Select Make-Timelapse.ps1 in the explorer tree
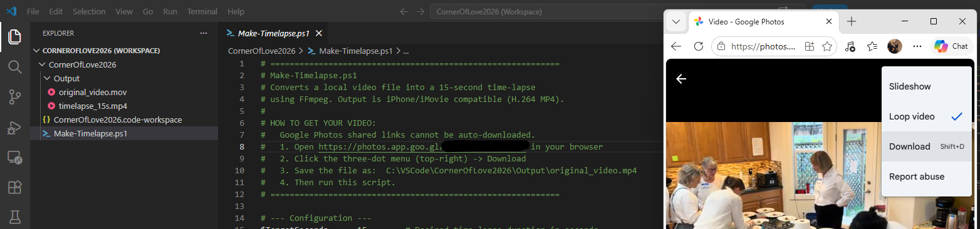Image resolution: width=980 pixels, height=229 pixels. coord(124,133)
